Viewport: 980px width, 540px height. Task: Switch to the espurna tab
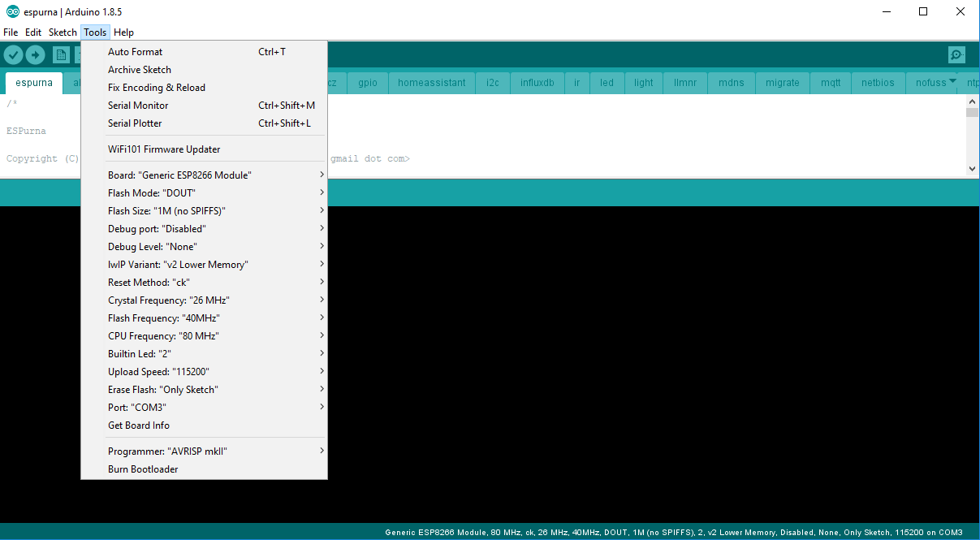(34, 83)
